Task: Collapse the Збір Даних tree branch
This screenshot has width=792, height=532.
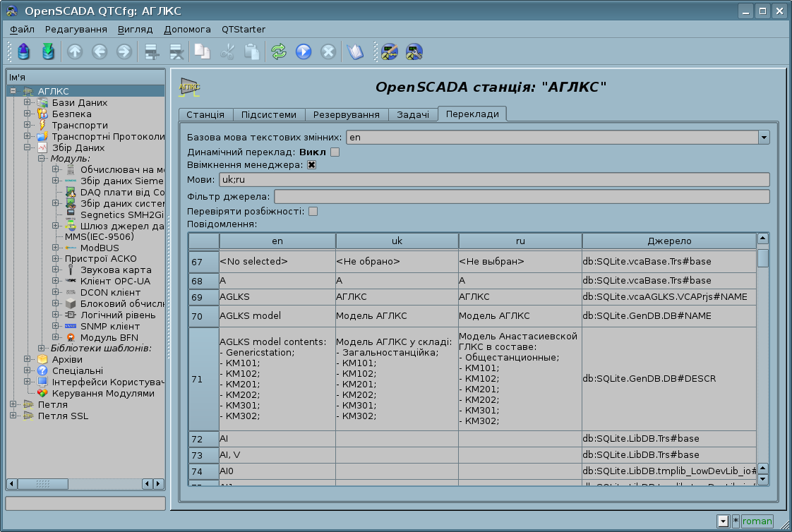Action: point(28,147)
